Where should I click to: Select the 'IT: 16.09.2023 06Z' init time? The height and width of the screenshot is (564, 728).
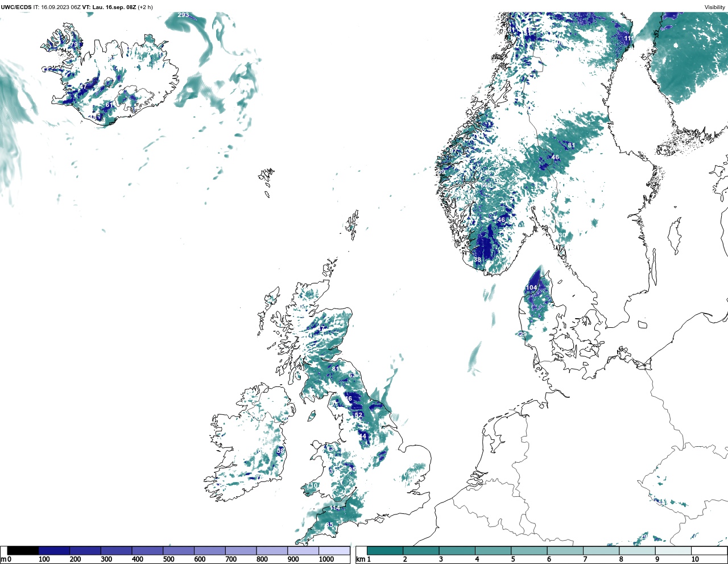(57, 7)
